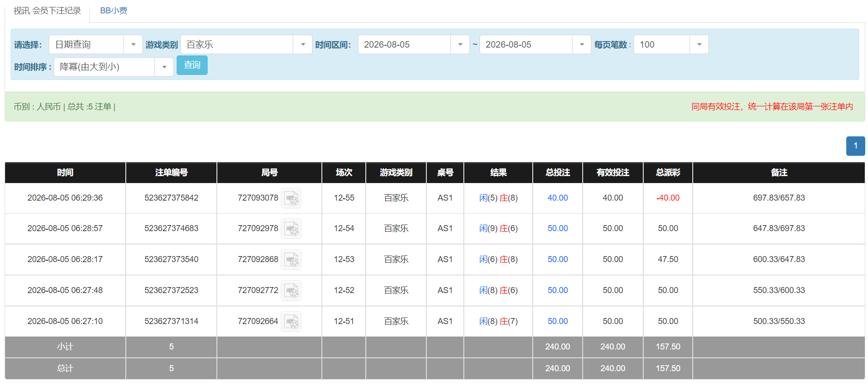Open total bet 50.00 link for 12-53
The width and height of the screenshot is (868, 392).
(x=558, y=259)
